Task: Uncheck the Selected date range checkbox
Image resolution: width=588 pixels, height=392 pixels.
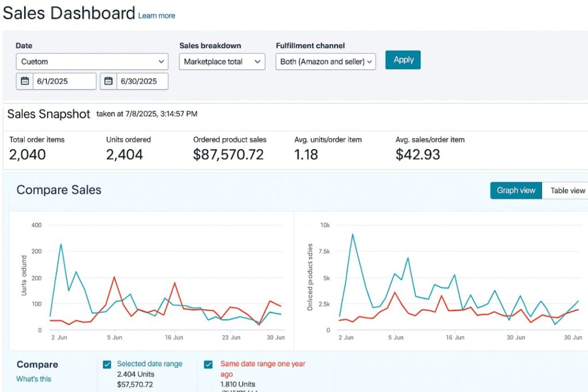Action: (107, 364)
